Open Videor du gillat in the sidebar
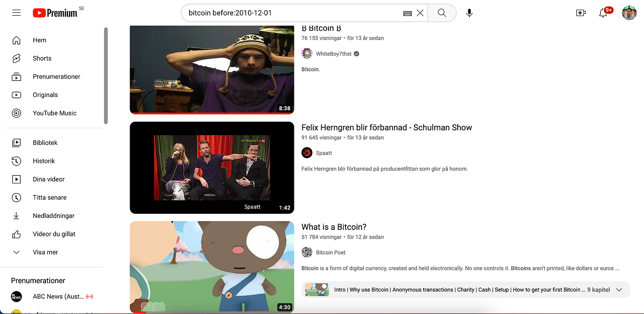Screen dimensions: 644x314 54,234
